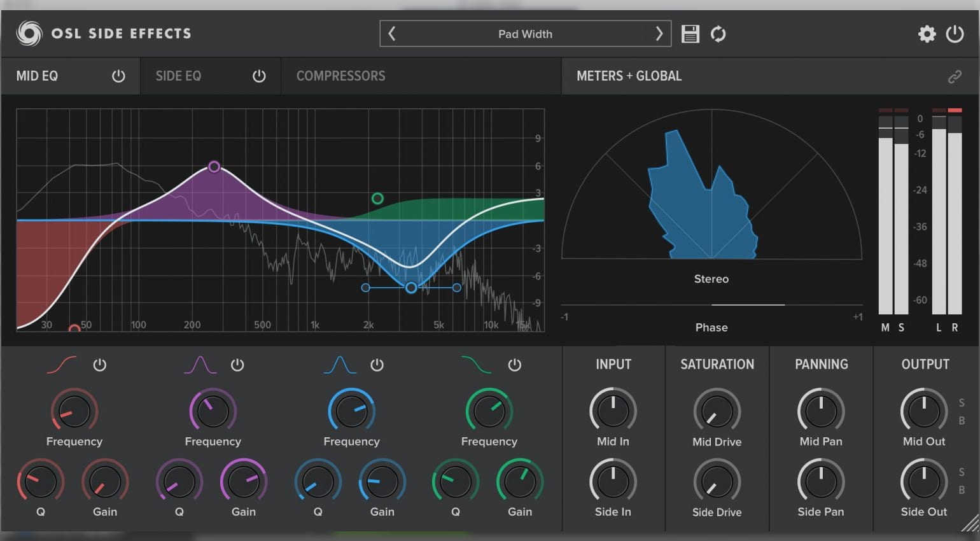The width and height of the screenshot is (980, 541).
Task: Click the preset reload/refresh icon
Action: [718, 34]
